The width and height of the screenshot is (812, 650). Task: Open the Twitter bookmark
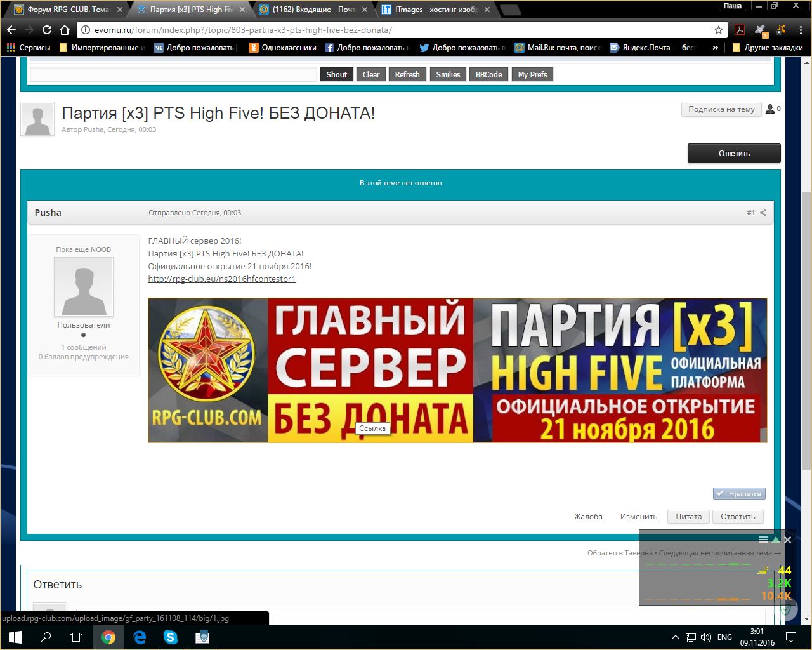(x=462, y=48)
